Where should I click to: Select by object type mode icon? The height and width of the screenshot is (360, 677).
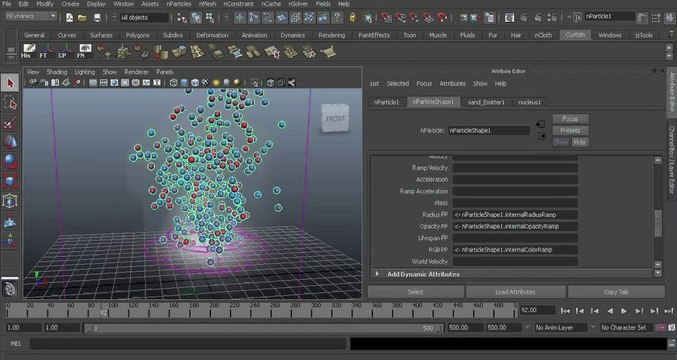[196, 18]
